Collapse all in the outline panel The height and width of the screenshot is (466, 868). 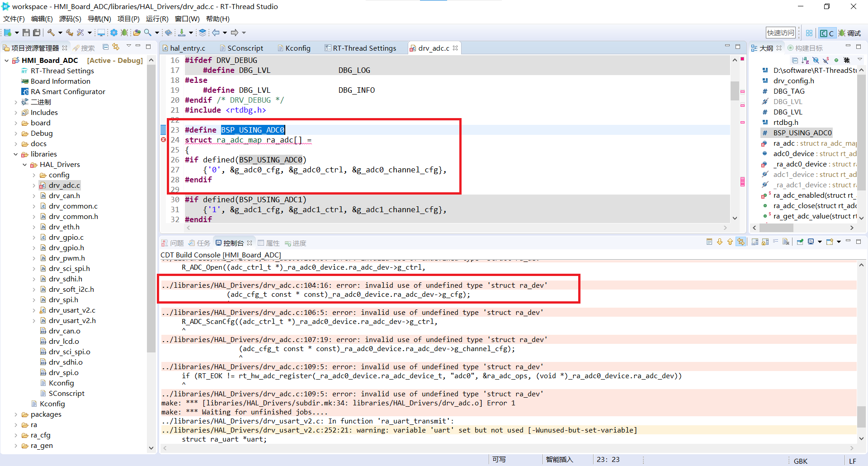pos(795,60)
